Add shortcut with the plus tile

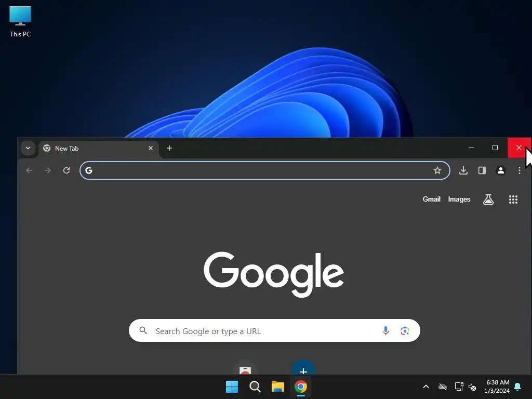(303, 368)
